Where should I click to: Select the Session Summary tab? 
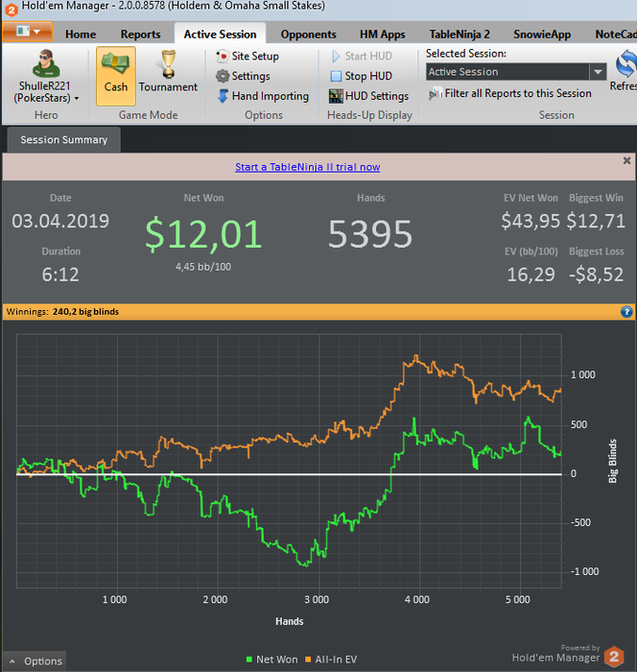(64, 140)
